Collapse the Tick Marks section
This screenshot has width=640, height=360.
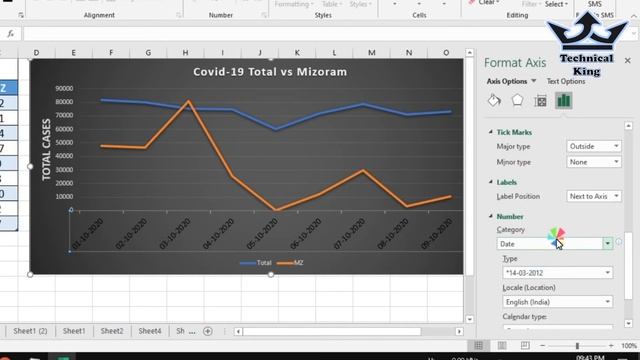point(491,132)
